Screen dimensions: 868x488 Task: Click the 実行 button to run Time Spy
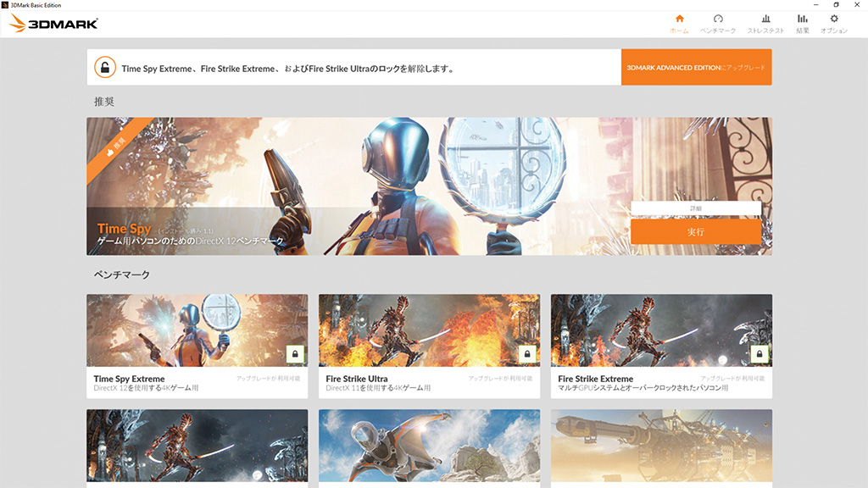click(696, 232)
